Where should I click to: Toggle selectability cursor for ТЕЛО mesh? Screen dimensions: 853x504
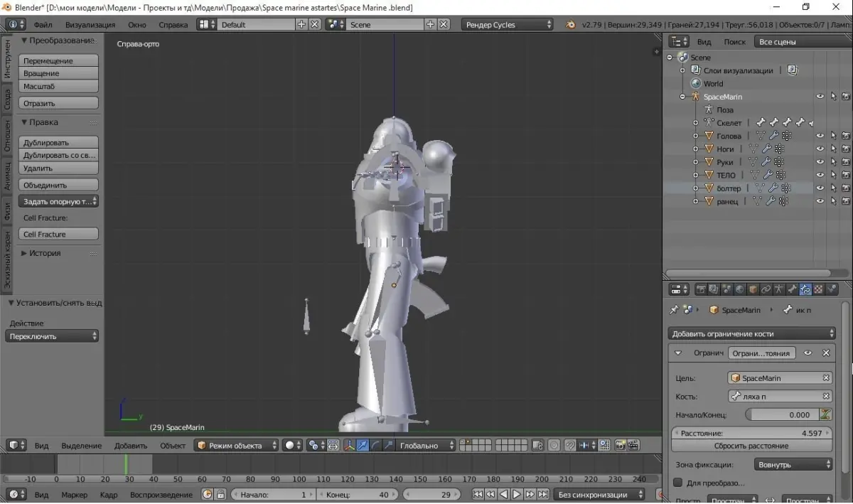(x=833, y=175)
